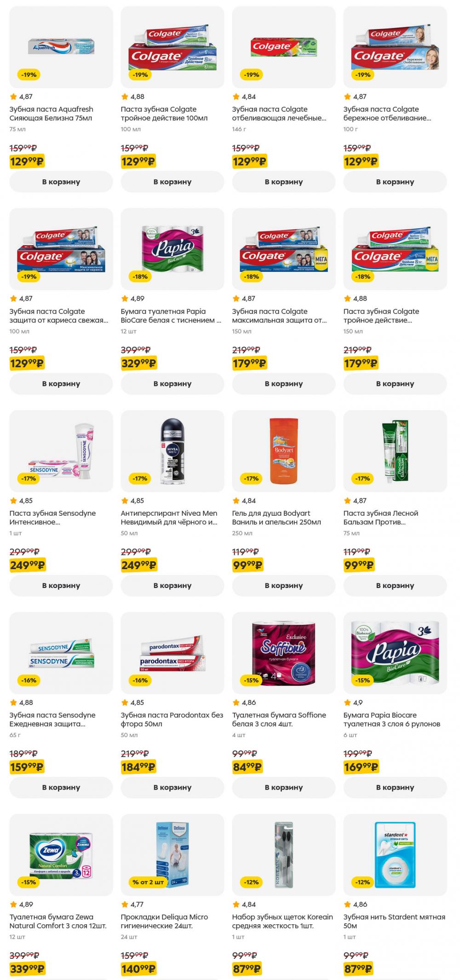Open Nivea Men antiperspirant product image
460x980 pixels.
tap(172, 451)
